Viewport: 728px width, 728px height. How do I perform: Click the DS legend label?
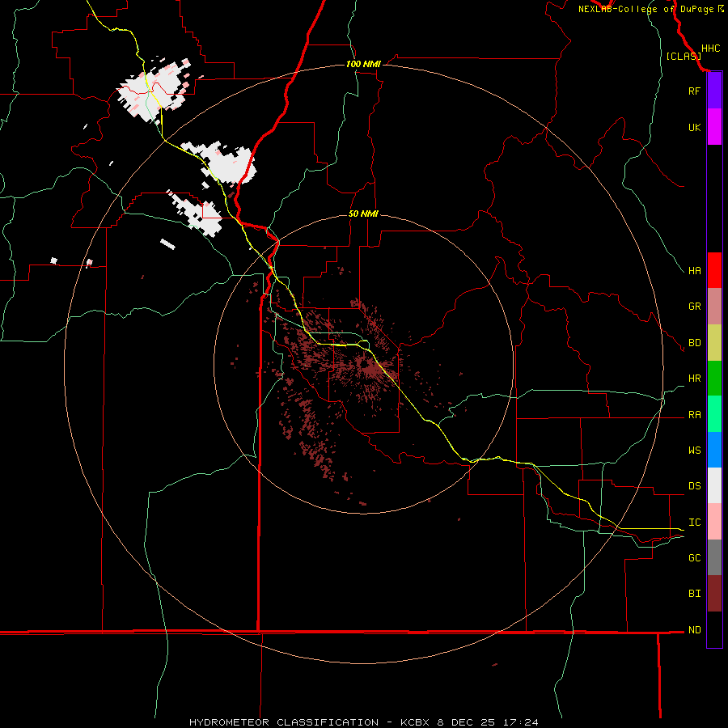[694, 485]
